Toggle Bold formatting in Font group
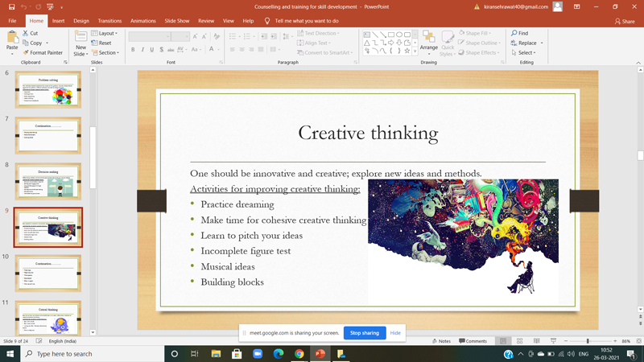Screen dimensions: 644x362 tap(133, 50)
